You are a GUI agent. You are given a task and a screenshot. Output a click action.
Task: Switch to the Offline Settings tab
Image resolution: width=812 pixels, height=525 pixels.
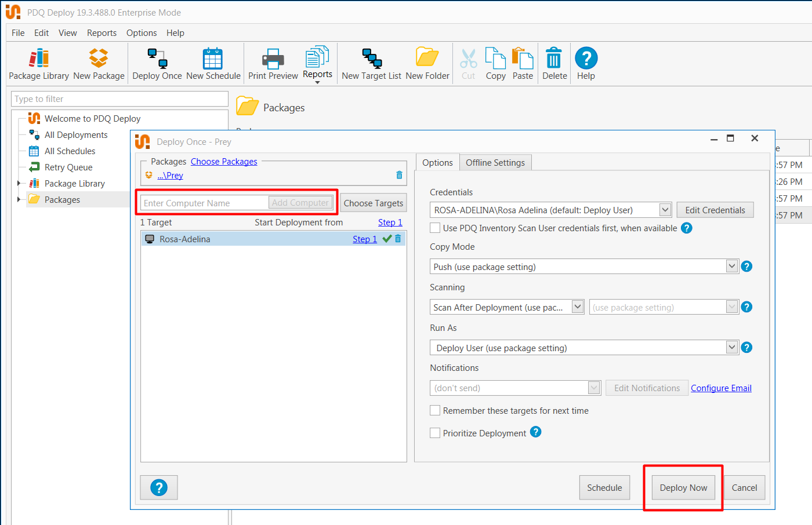click(x=495, y=162)
